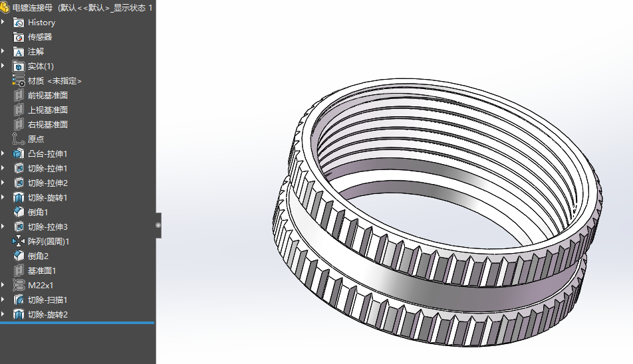
Task: Select the 传感器 sensor icon
Action: coord(19,37)
